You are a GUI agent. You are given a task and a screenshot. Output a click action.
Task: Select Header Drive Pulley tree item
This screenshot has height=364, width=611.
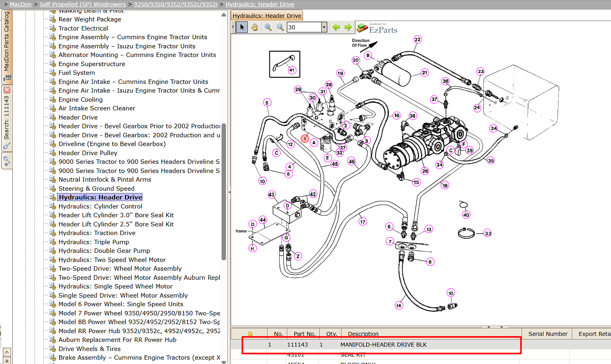click(x=88, y=153)
